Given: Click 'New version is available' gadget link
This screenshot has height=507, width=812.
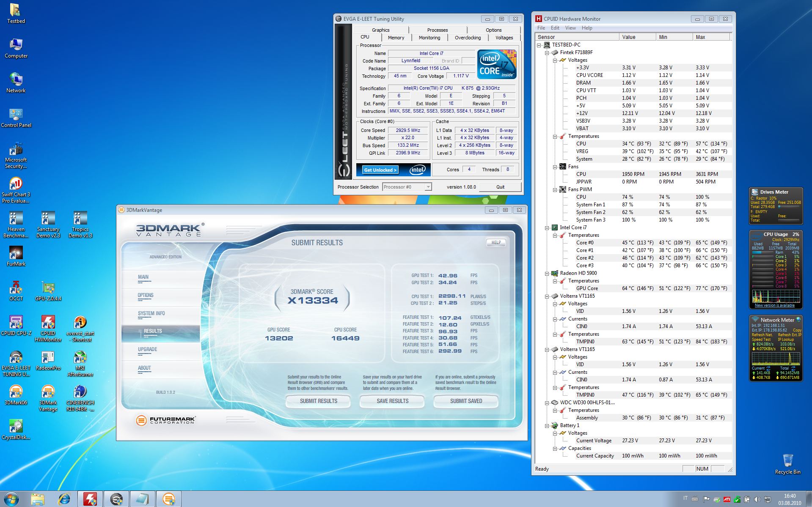Looking at the screenshot, I should [774, 305].
